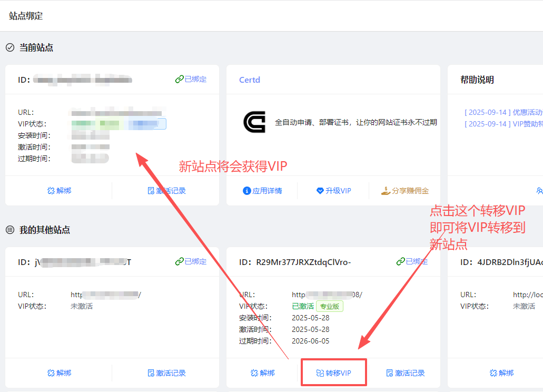
Task: Click 解绑 on the R29Mr377 site card
Action: 262,373
